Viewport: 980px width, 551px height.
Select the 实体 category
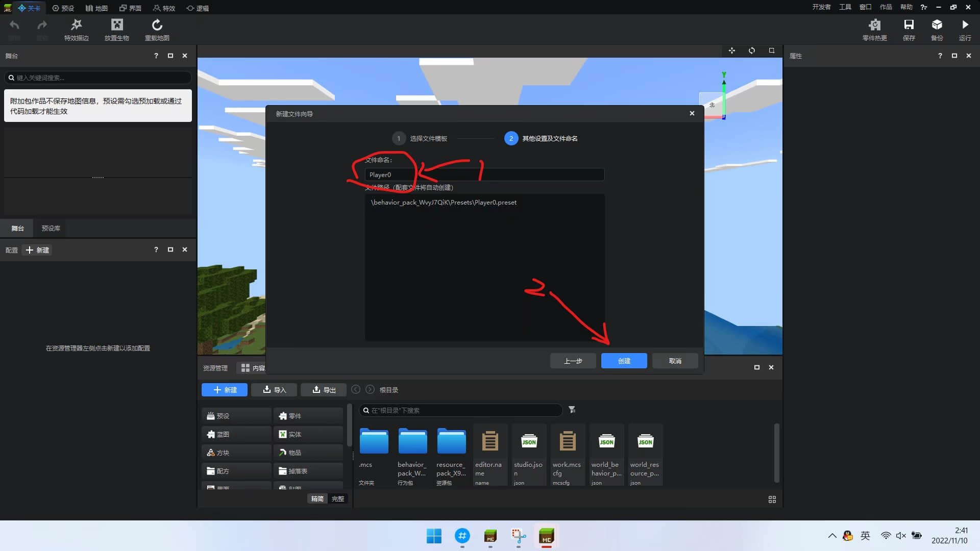coord(308,434)
